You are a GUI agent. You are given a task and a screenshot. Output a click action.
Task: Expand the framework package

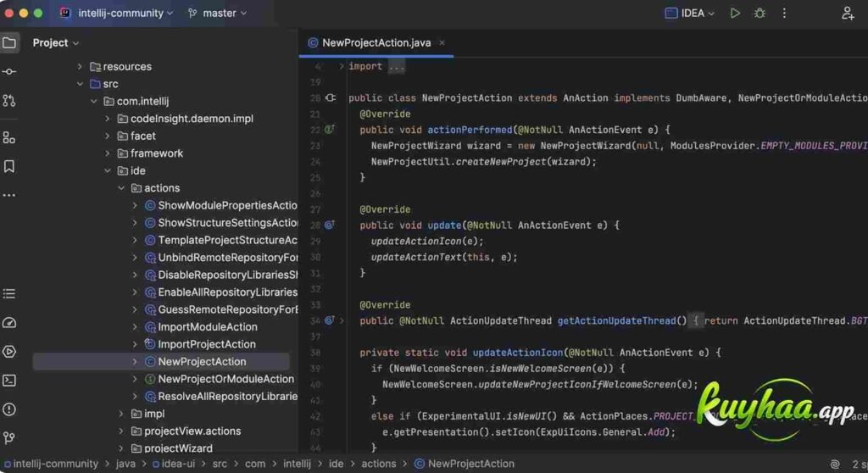pyautogui.click(x=108, y=153)
